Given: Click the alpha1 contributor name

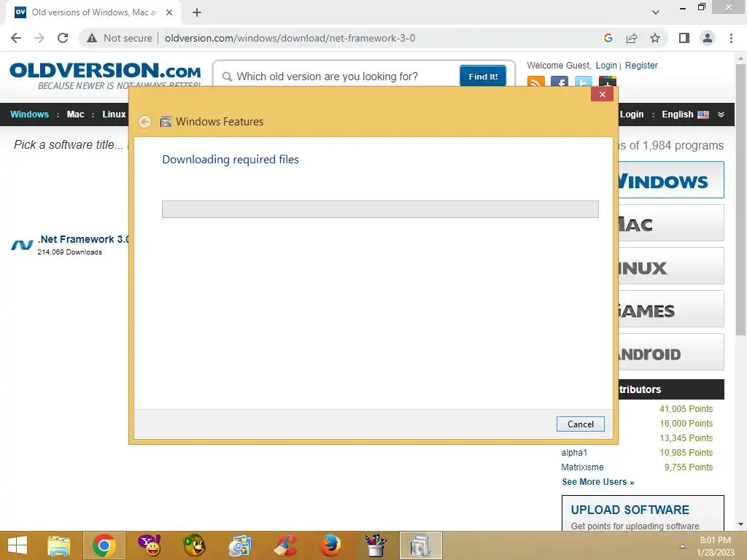Looking at the screenshot, I should (574, 453).
